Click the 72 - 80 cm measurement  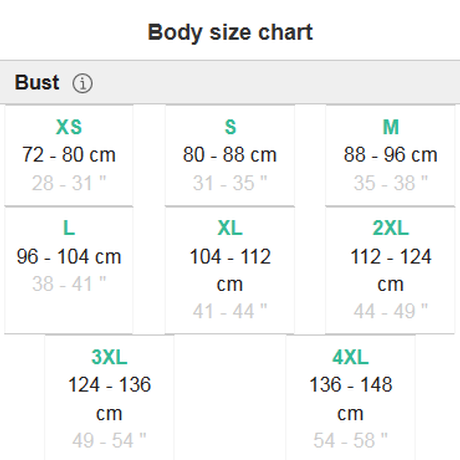[x=69, y=155]
